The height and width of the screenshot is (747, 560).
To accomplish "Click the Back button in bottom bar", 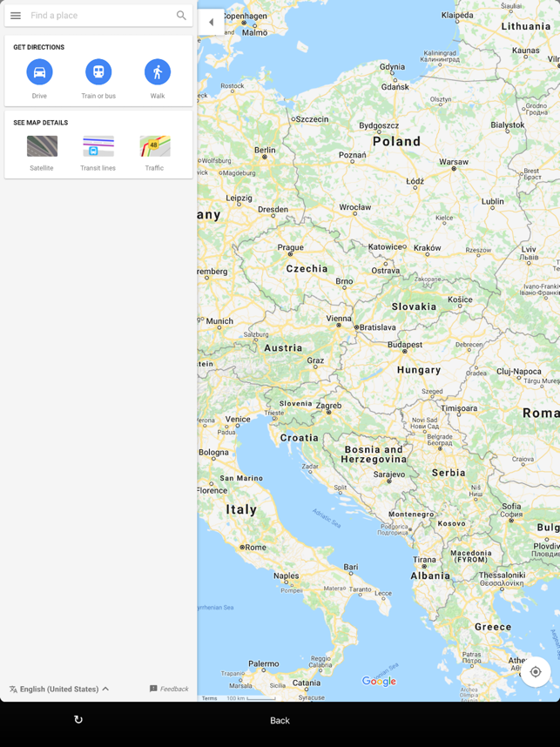I will (280, 720).
